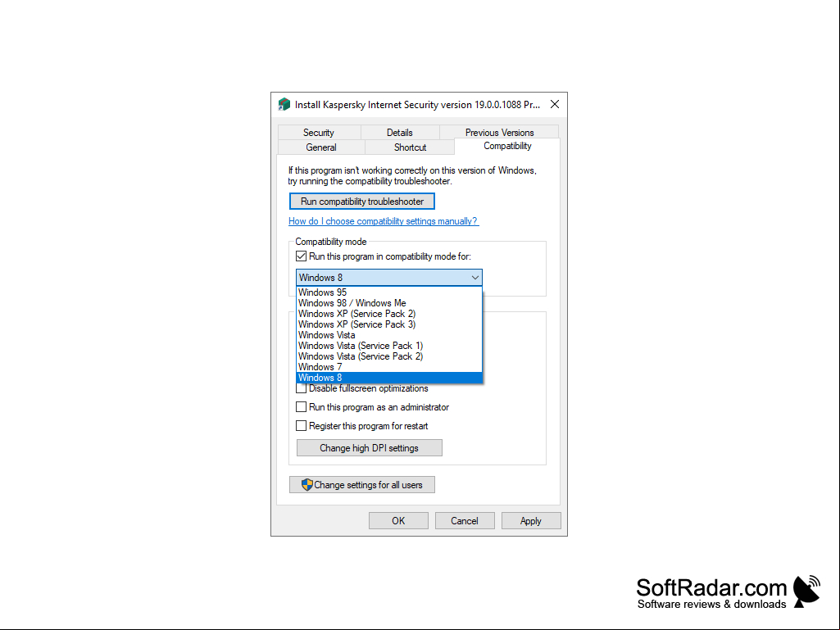The height and width of the screenshot is (630, 840).
Task: Pick plain Windows Vista option
Action: coord(389,335)
